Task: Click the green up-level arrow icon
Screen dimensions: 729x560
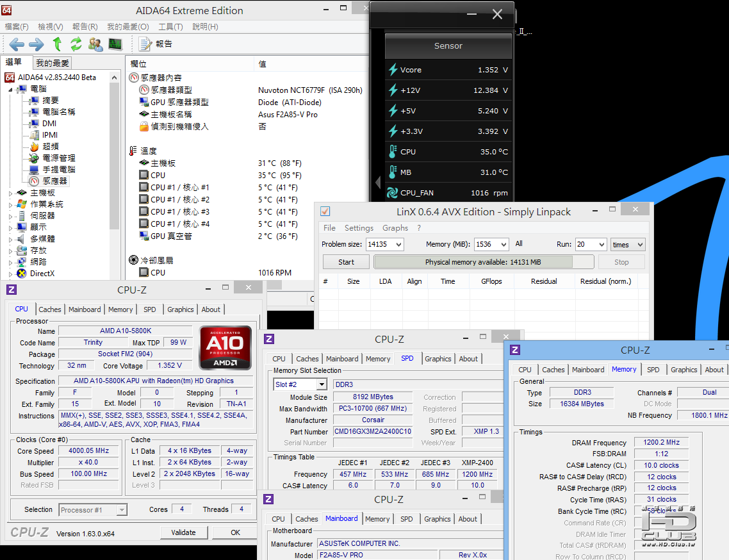Action: tap(57, 44)
